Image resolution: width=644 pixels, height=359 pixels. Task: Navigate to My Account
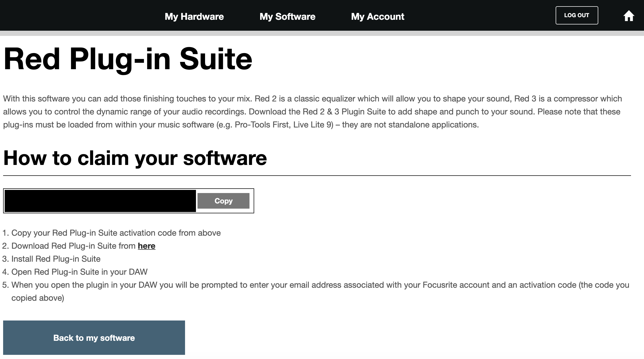point(378,16)
